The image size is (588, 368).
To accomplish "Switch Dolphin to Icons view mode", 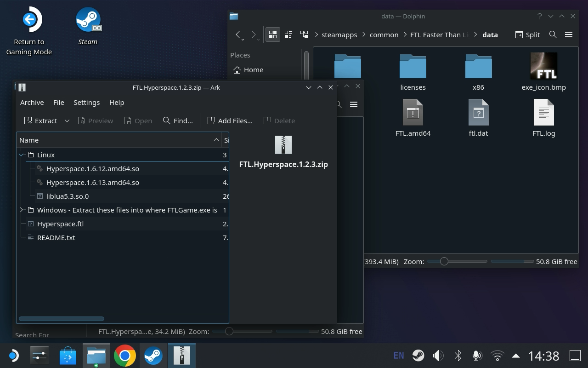I will 273,34.
